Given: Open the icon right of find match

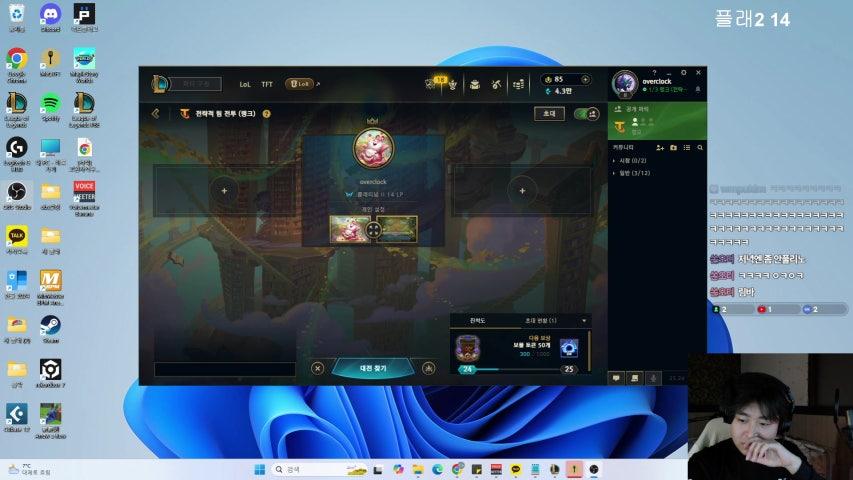Looking at the screenshot, I should click(429, 368).
